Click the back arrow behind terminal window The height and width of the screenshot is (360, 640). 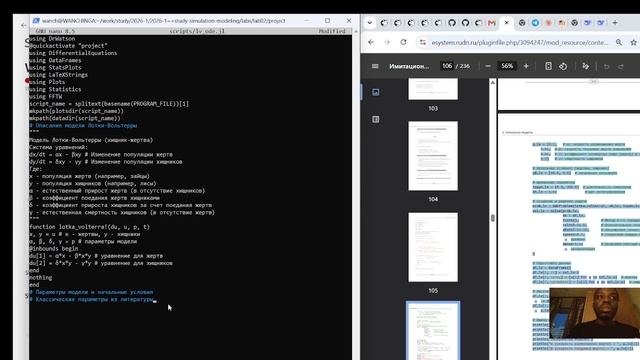tap(23, 25)
